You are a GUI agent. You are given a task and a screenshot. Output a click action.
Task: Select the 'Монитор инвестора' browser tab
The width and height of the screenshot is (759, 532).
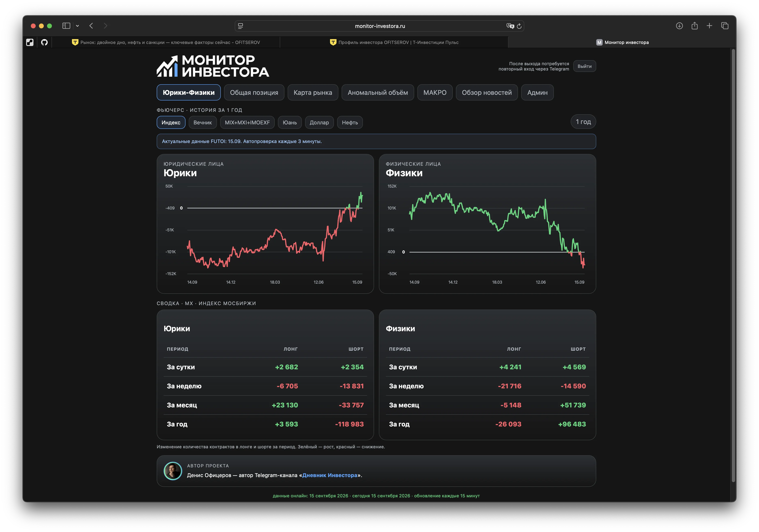point(622,42)
